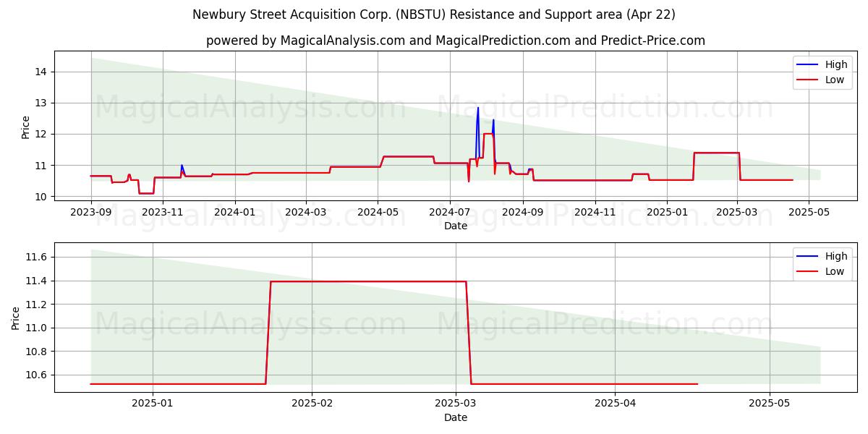Click the '2025-05' tick label on the top chart
Screen dimensions: 868x434
[x=809, y=212]
